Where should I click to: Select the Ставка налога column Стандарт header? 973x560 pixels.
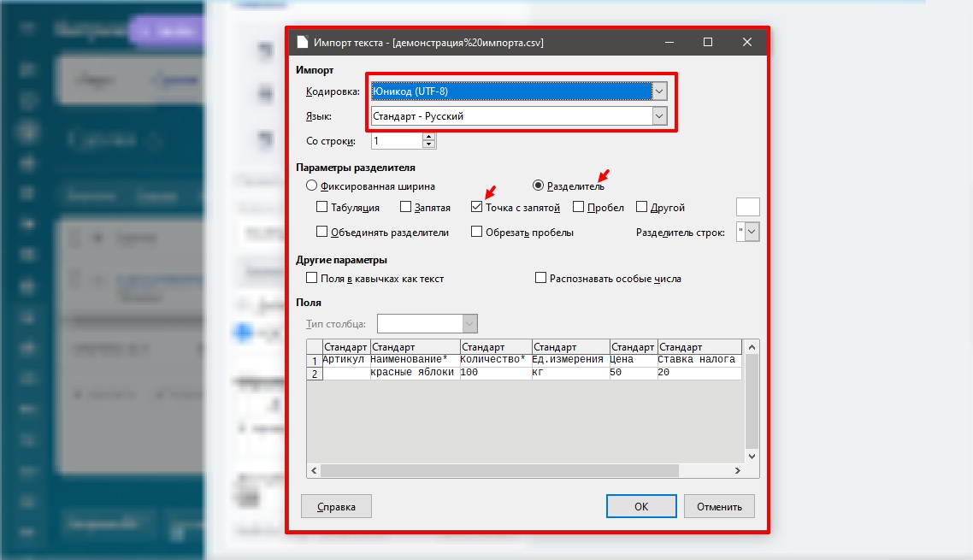[x=699, y=347]
